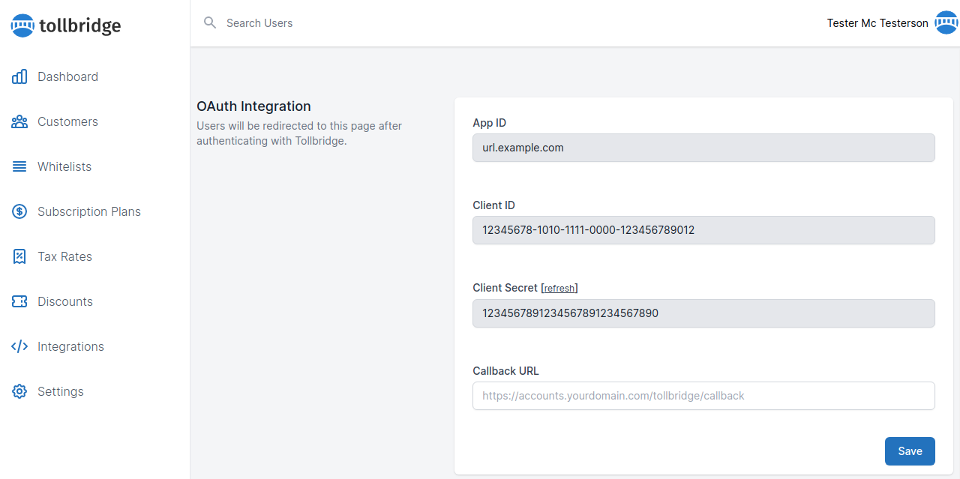960x479 pixels.
Task: Click the Customers people icon
Action: (x=19, y=122)
